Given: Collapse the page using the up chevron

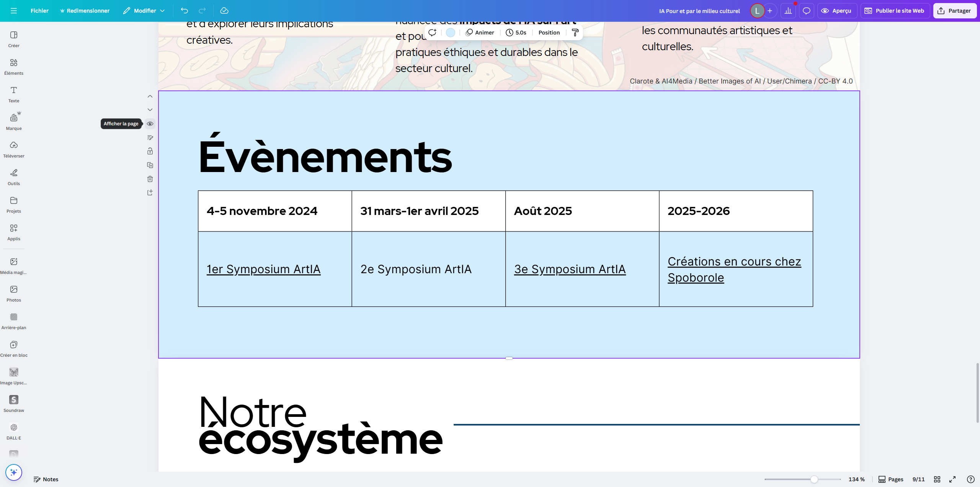Looking at the screenshot, I should (x=150, y=96).
